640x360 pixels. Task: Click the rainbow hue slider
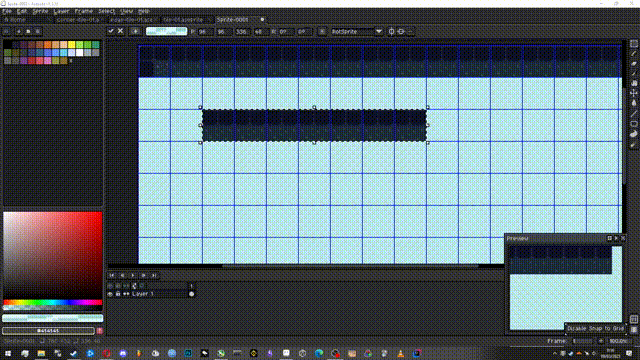53,302
